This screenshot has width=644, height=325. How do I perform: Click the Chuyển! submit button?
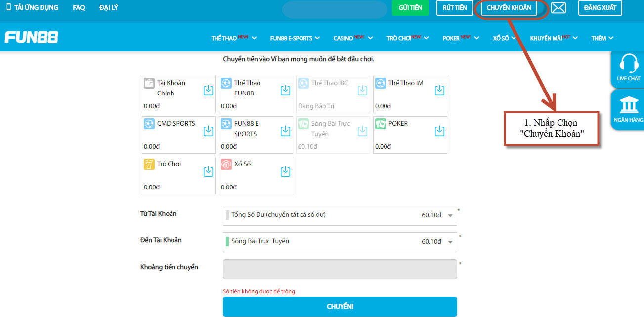click(340, 307)
